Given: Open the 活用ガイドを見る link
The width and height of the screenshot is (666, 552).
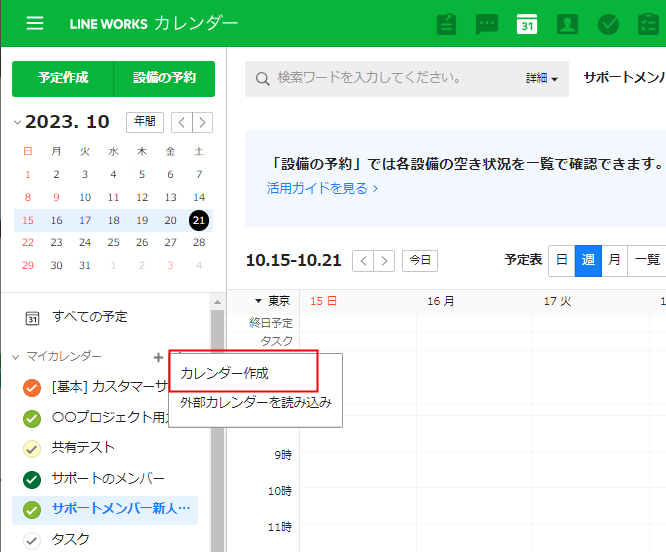Looking at the screenshot, I should tap(322, 187).
